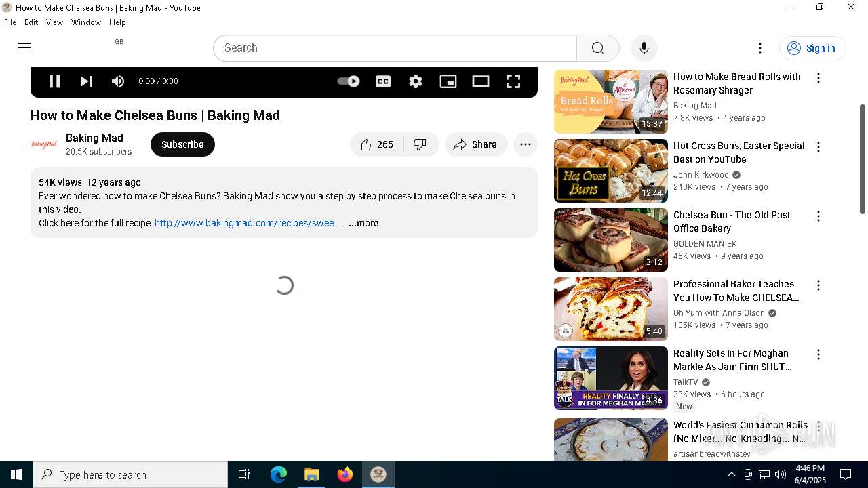
Task: Open options for Hot Cross Buns video
Action: coord(818,147)
